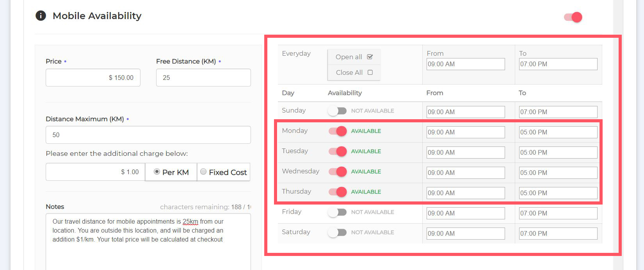Check the Close All checkbox

[x=370, y=72]
